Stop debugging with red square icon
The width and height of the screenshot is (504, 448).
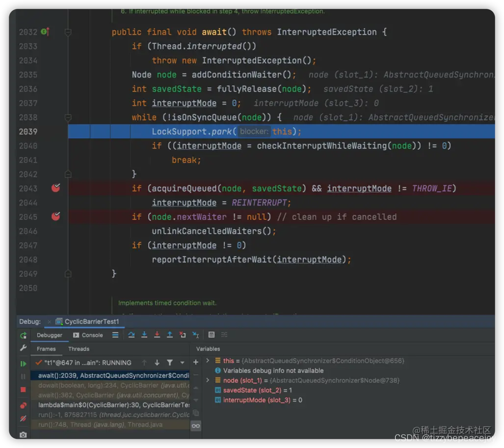tap(23, 390)
